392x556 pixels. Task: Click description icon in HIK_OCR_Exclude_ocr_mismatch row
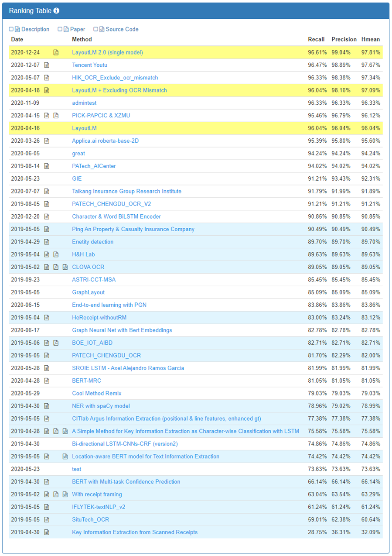47,78
